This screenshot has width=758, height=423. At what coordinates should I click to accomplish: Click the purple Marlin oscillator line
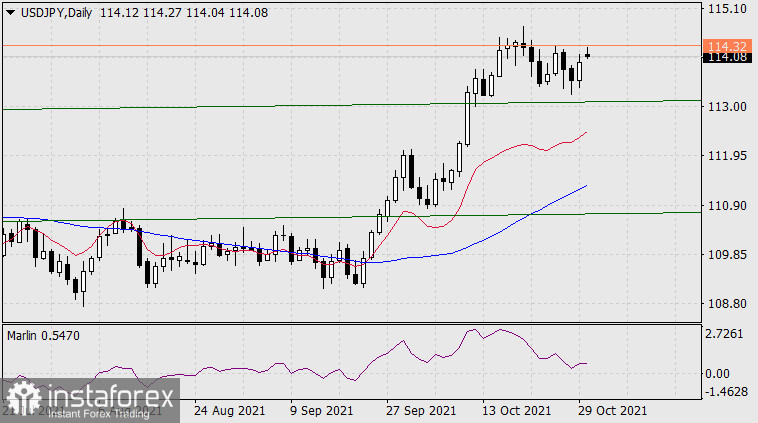pos(404,341)
